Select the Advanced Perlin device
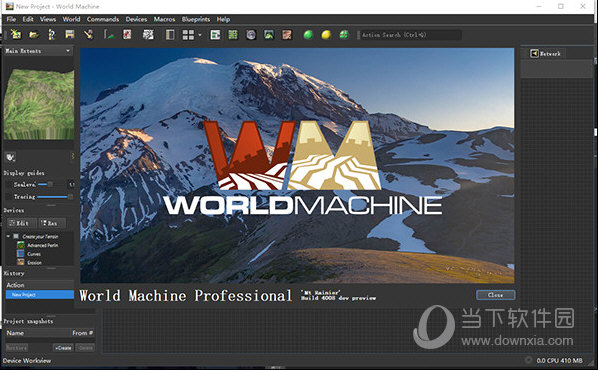The width and height of the screenshot is (598, 370). click(43, 245)
